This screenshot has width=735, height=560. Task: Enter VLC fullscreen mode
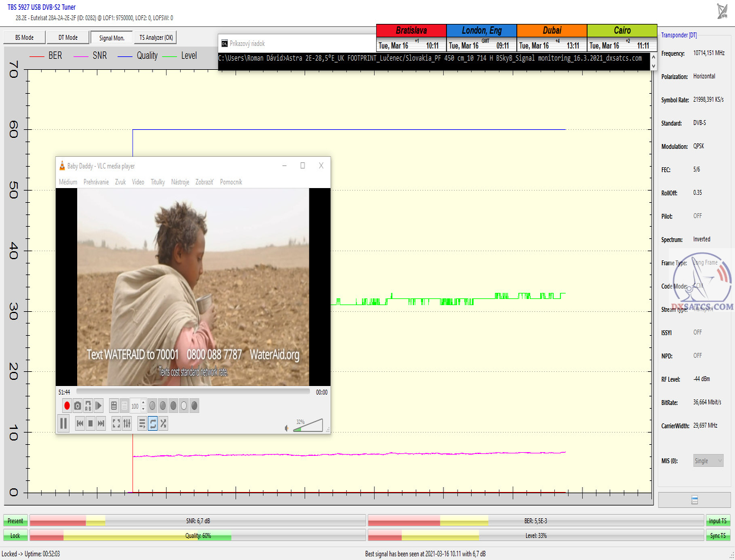tap(116, 423)
